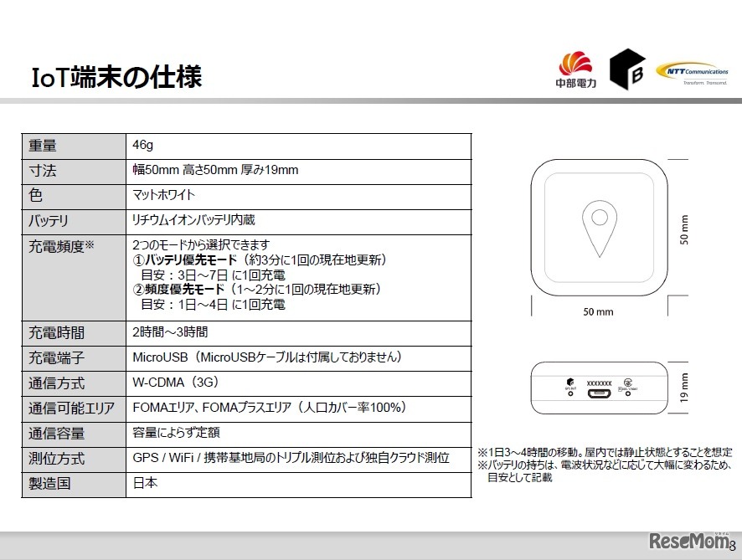Image resolution: width=742 pixels, height=560 pixels.
Task: Click the power button icon near the port
Action: pos(627,383)
